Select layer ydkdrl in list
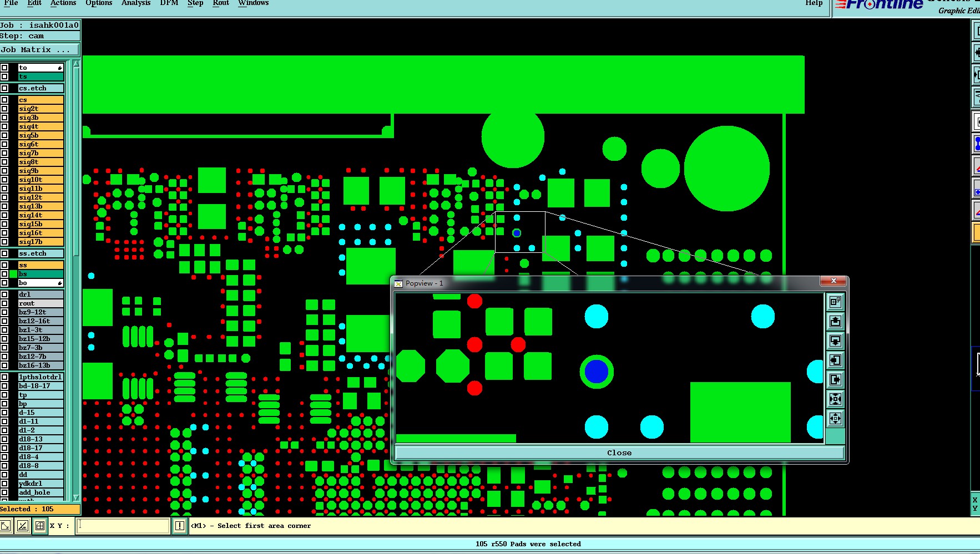Screen dimensions: 980x554 tap(41, 484)
